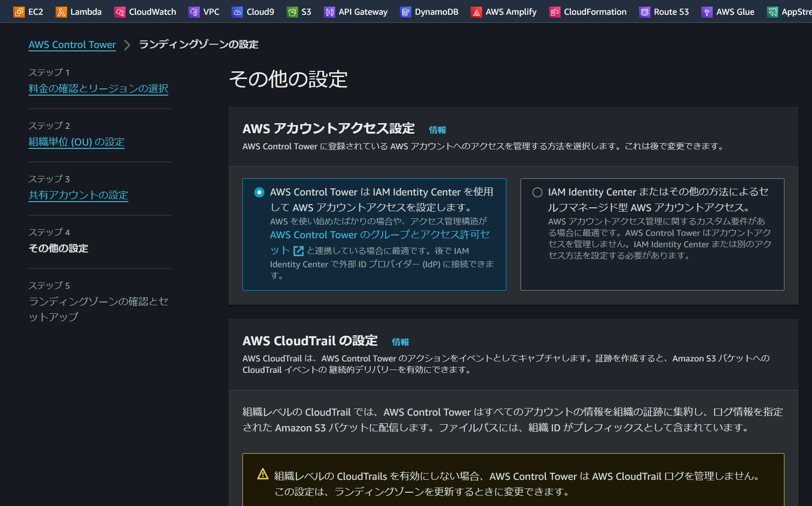The image size is (812, 506).
Task: Open DynamoDB from the favorites bar
Action: (436, 12)
